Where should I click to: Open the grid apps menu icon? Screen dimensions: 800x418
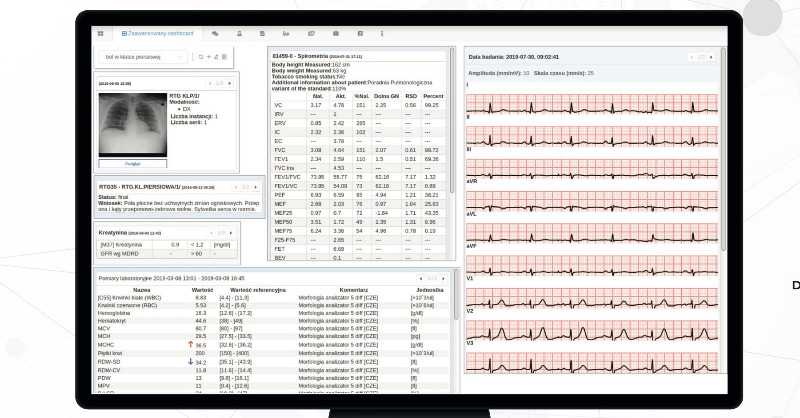101,34
